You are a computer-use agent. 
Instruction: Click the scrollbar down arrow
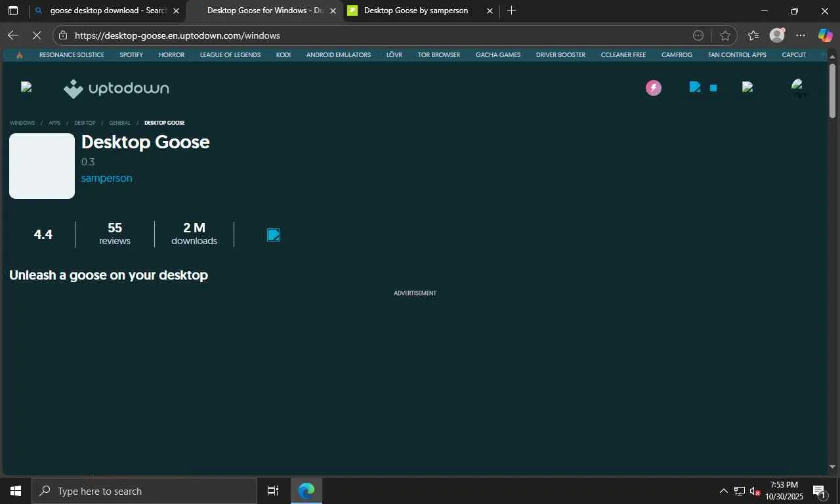point(832,467)
